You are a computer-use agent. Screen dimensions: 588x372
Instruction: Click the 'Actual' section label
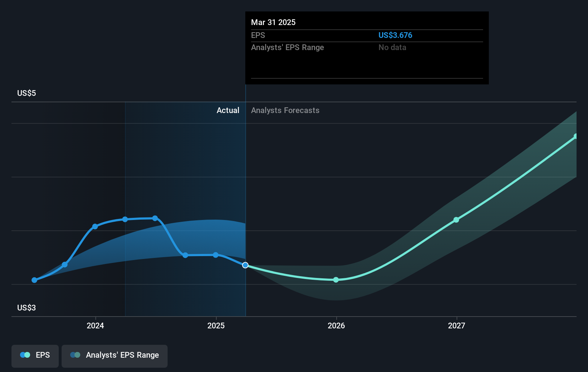[x=228, y=110]
